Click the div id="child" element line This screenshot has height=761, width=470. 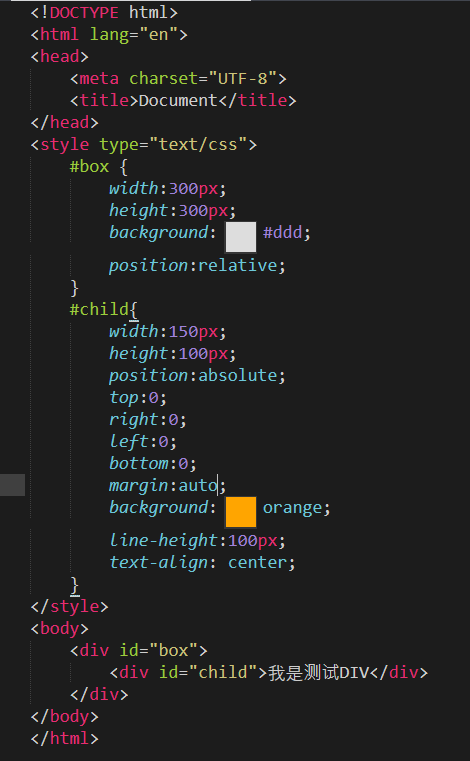pos(269,673)
